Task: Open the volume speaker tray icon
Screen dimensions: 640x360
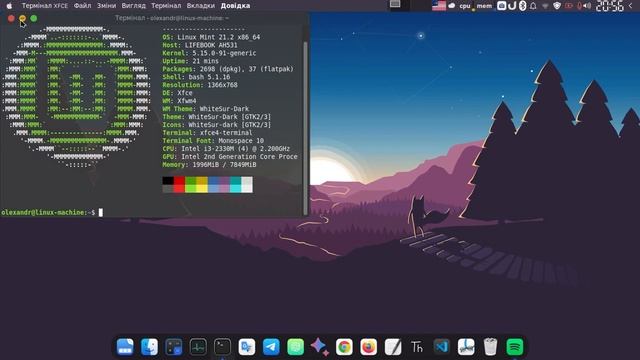Action: [x=587, y=6]
